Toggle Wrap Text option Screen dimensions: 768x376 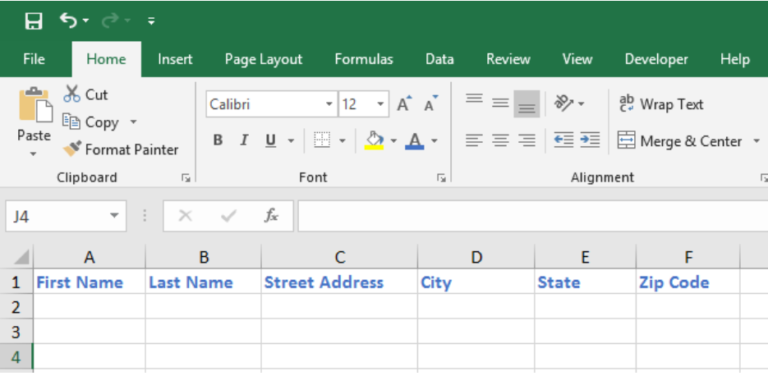coord(661,104)
